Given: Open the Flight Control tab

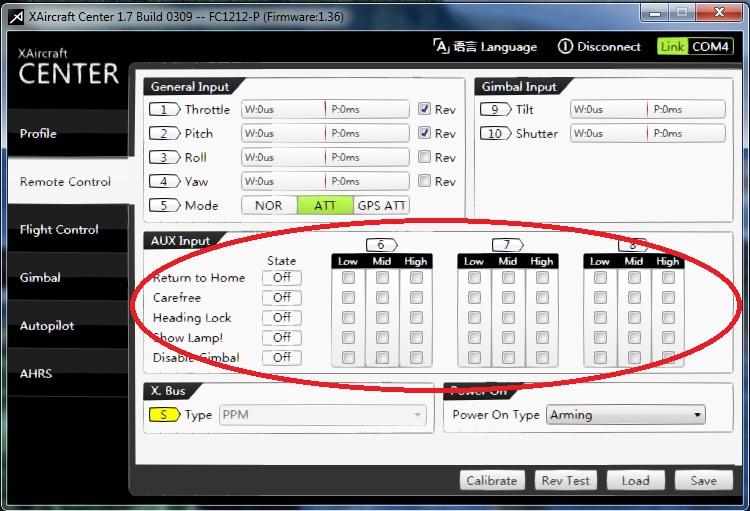Looking at the screenshot, I should [59, 230].
